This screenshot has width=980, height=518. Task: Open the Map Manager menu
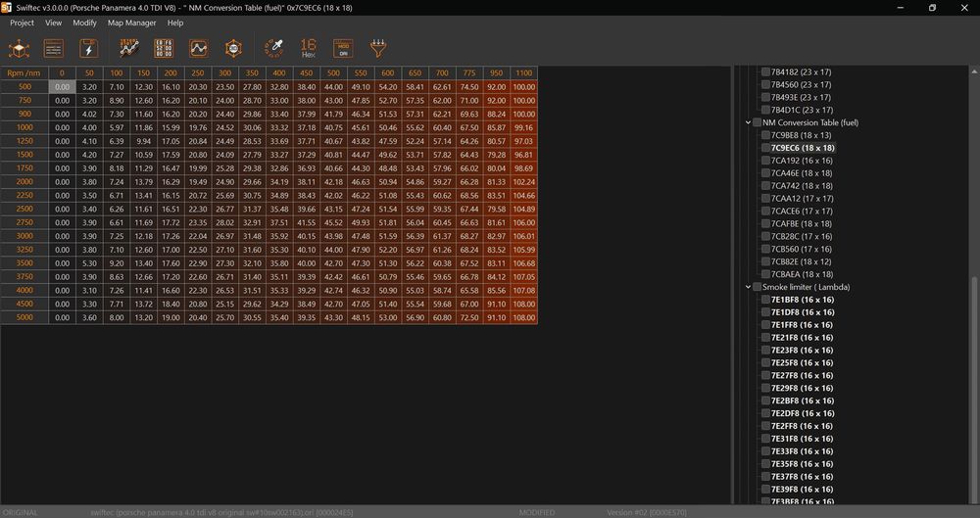(132, 23)
